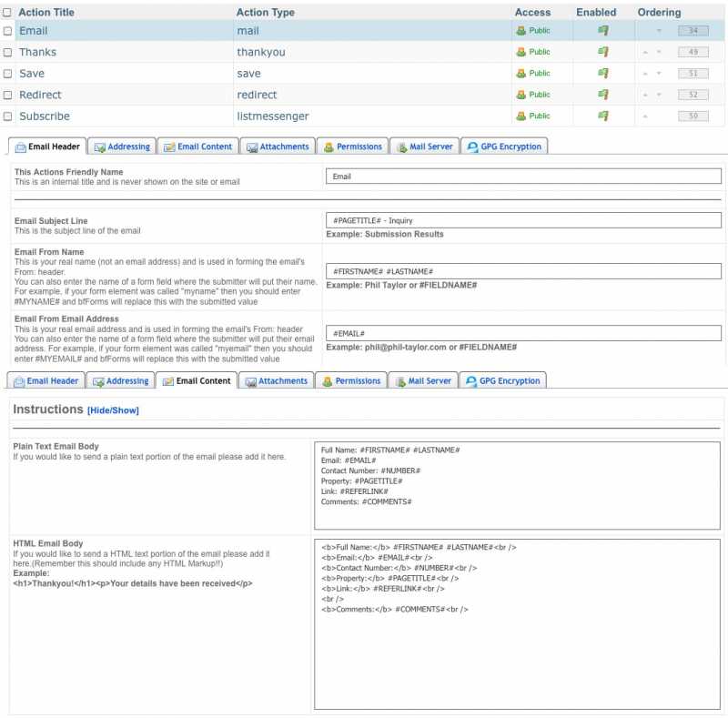Check the Redirect action row checkbox

click(x=7, y=96)
